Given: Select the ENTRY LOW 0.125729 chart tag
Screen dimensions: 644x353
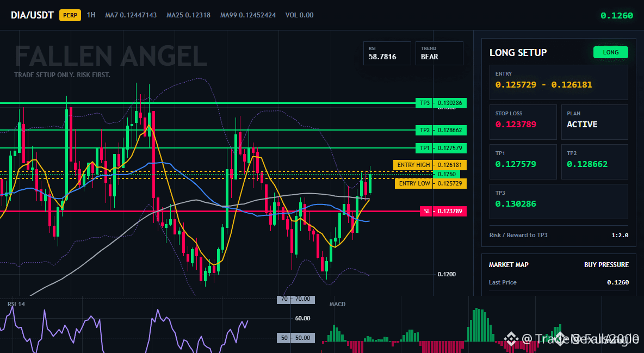Looking at the screenshot, I should (x=430, y=183).
